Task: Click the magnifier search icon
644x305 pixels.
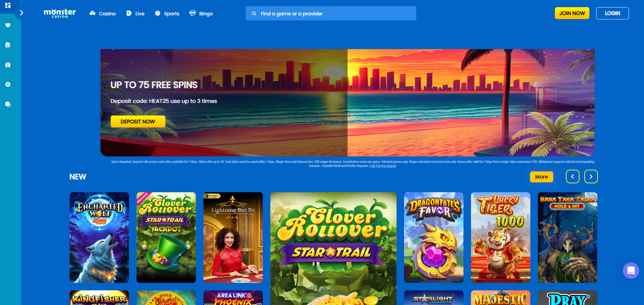Action: coord(254,14)
